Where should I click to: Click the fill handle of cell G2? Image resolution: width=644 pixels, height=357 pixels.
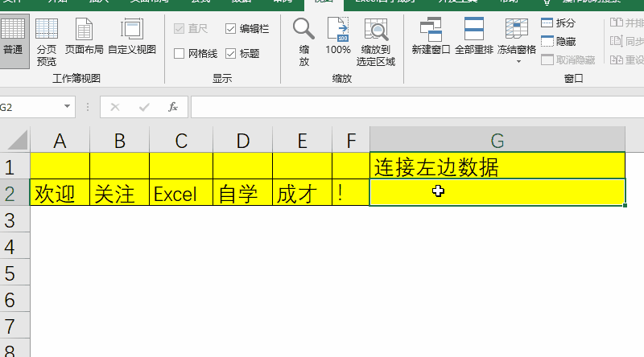coord(625,205)
